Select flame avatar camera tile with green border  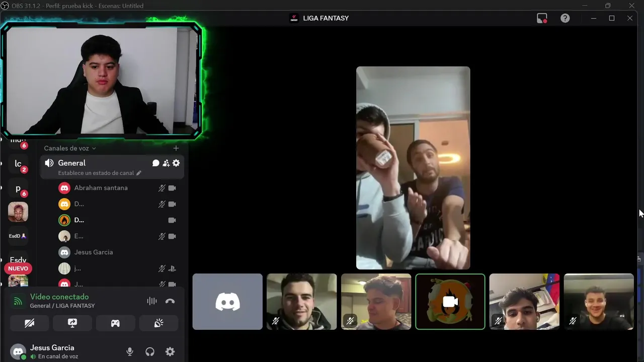coord(450,302)
